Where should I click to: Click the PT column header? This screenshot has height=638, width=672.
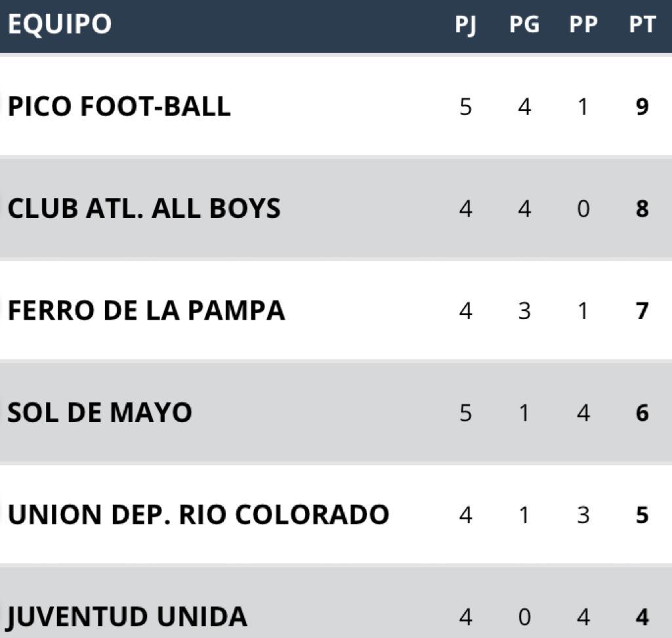pos(642,24)
